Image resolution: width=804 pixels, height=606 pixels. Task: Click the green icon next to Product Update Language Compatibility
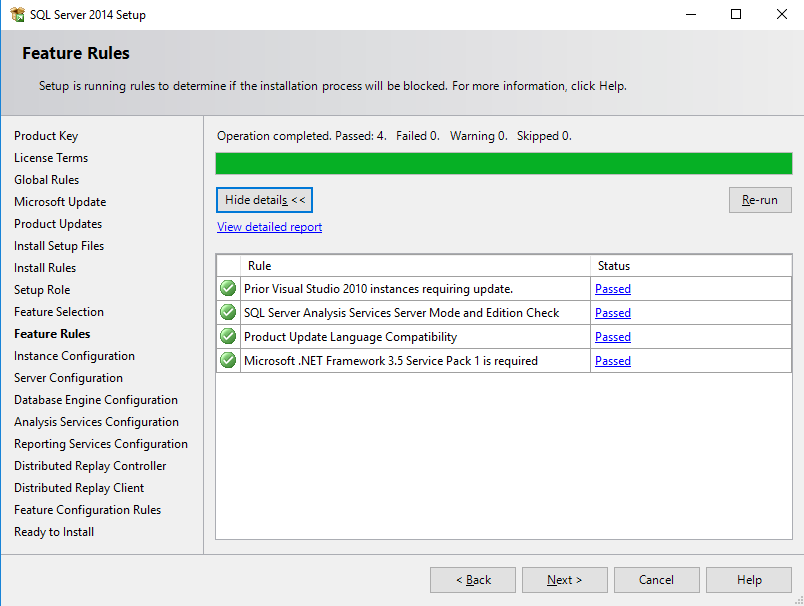(227, 336)
